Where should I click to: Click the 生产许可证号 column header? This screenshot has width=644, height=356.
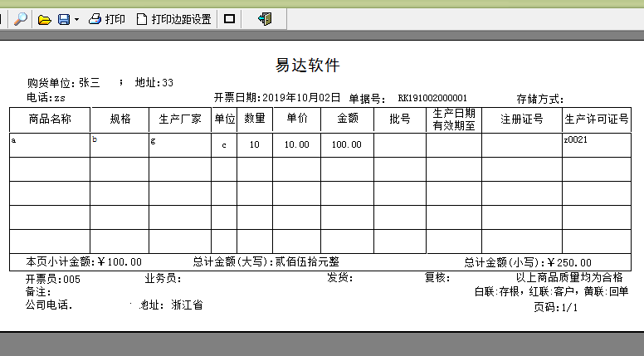coord(597,119)
